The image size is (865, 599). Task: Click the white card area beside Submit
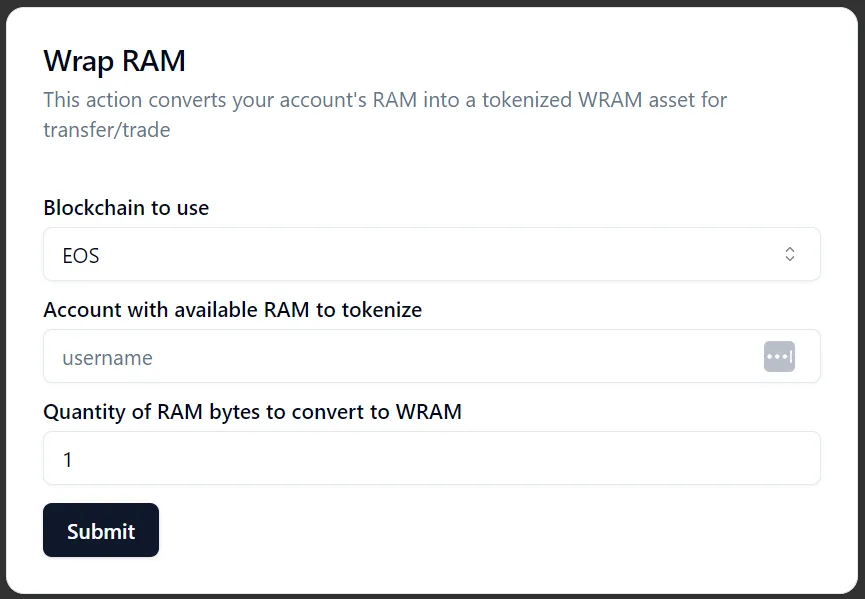[496, 530]
